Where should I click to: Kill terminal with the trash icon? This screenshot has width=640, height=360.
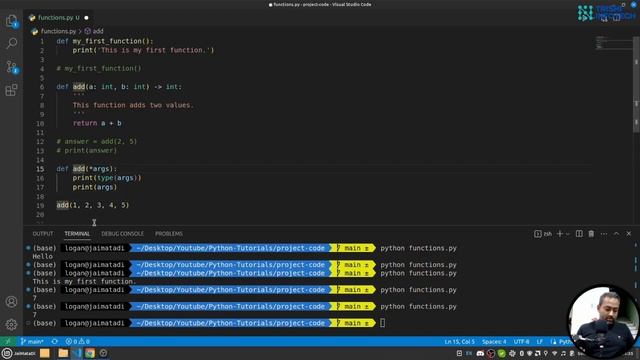pos(591,233)
